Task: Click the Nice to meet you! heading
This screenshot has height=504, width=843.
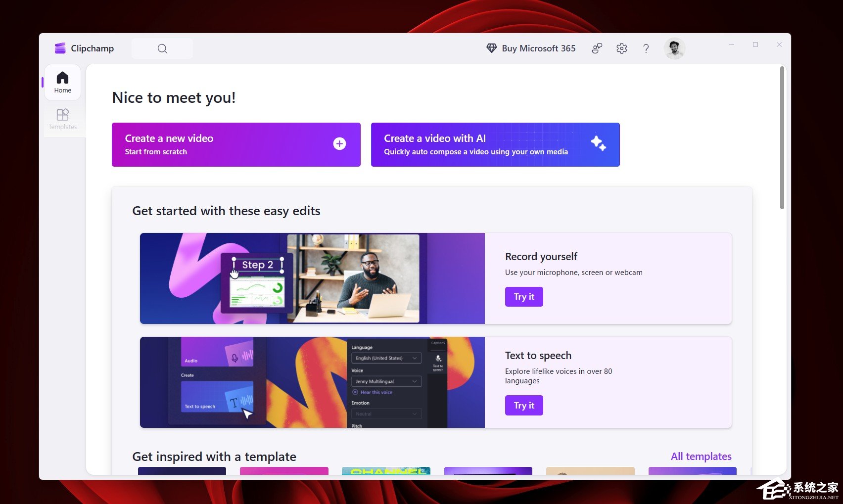Action: [174, 97]
